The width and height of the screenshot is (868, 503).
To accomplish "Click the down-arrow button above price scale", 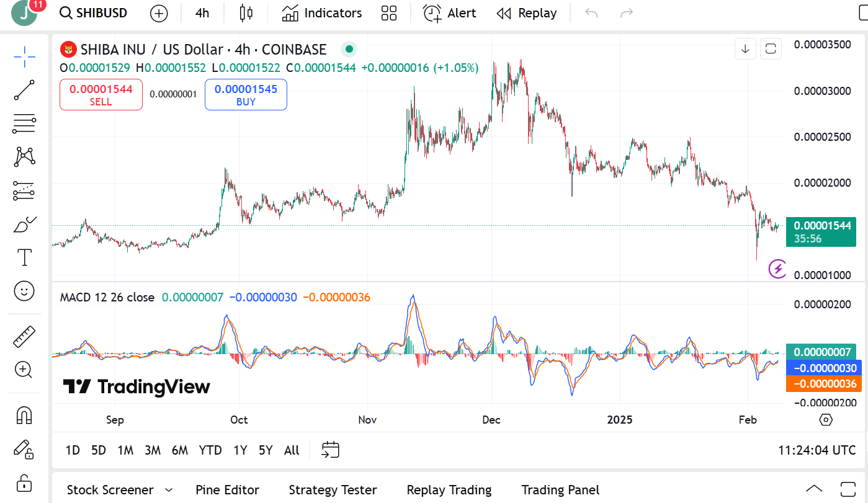I will (745, 48).
